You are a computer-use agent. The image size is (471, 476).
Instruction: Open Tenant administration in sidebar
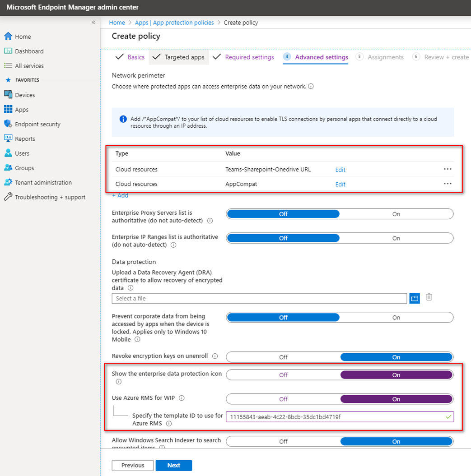43,182
